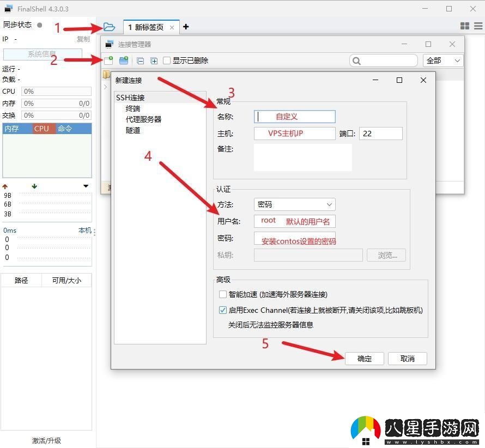Switch to 内存 tab in process panel
The height and width of the screenshot is (448, 485).
[x=17, y=129]
